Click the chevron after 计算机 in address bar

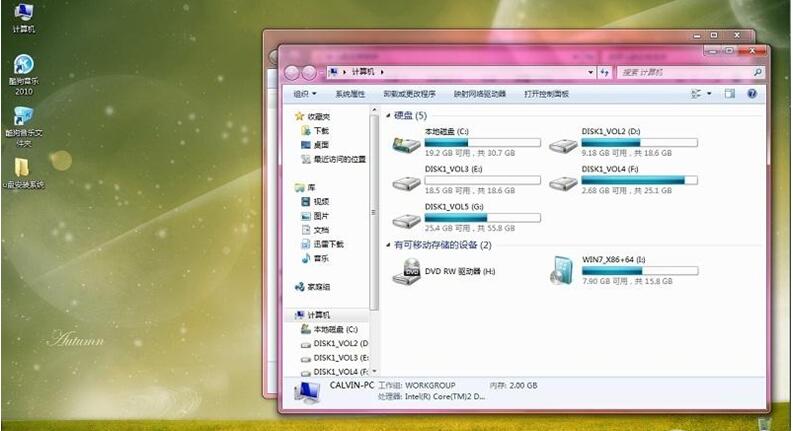click(x=382, y=72)
